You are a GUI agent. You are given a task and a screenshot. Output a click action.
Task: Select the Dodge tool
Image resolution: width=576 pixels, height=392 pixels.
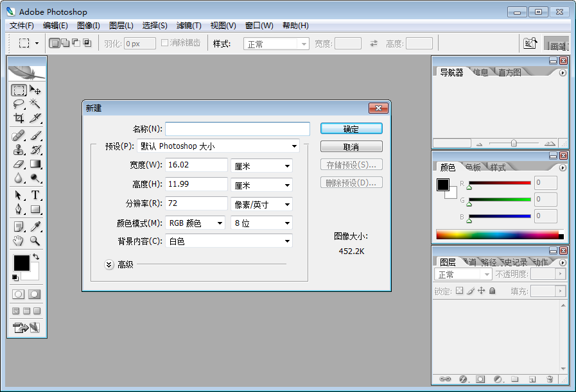tap(35, 178)
